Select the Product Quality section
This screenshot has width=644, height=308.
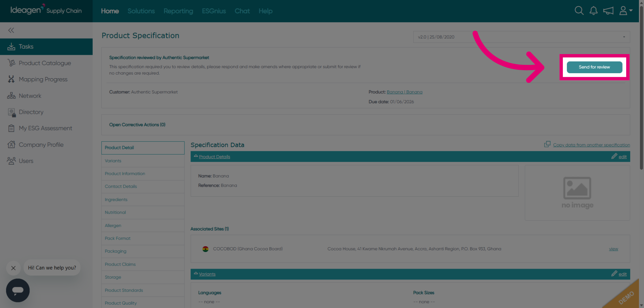[143, 303]
